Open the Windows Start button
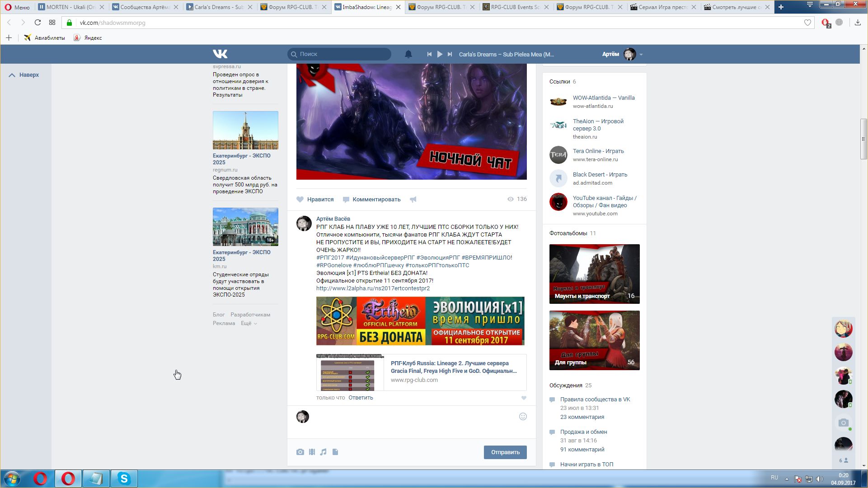The image size is (868, 488). click(12, 479)
